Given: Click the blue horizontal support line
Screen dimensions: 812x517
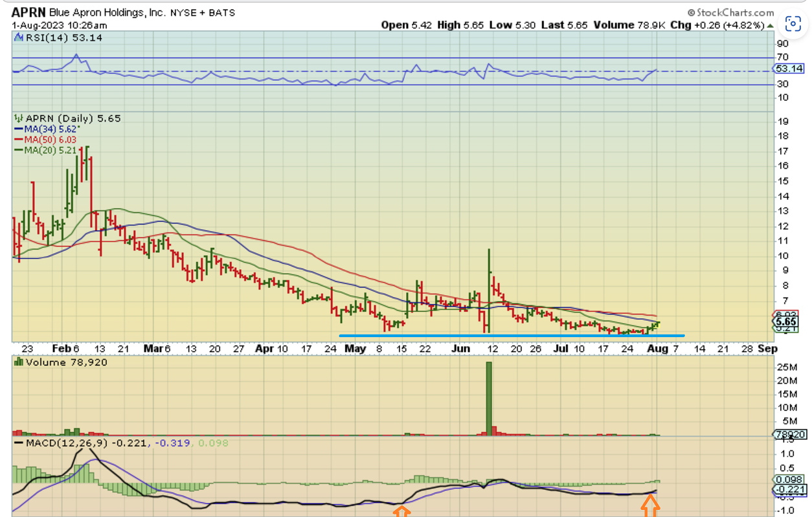Looking at the screenshot, I should point(512,335).
